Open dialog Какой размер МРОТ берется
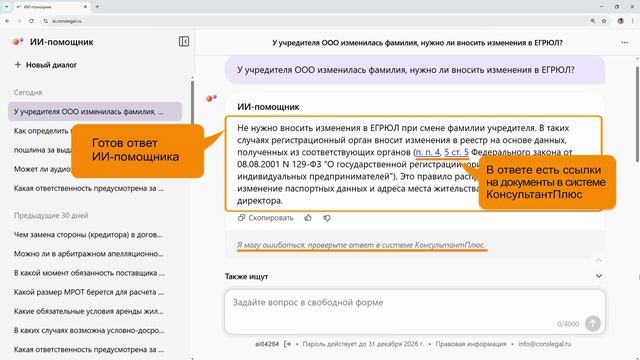 click(x=89, y=292)
